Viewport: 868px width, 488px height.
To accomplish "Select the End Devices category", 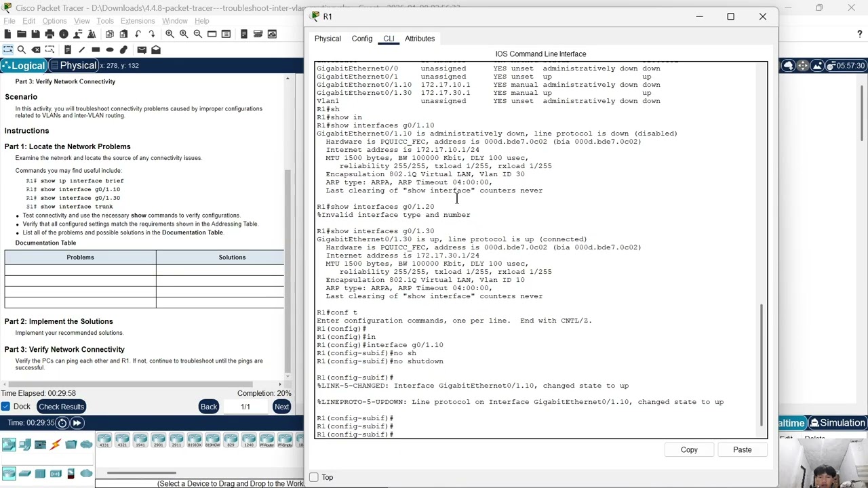I will pos(24,445).
